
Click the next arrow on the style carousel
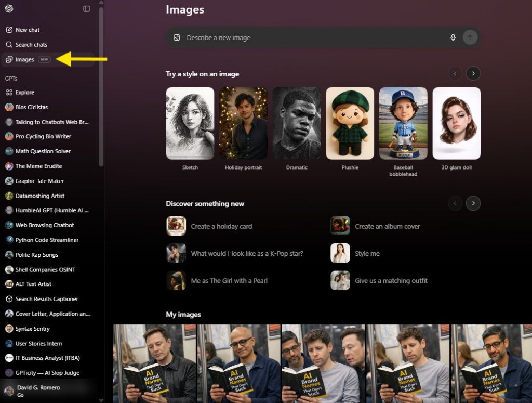point(473,73)
